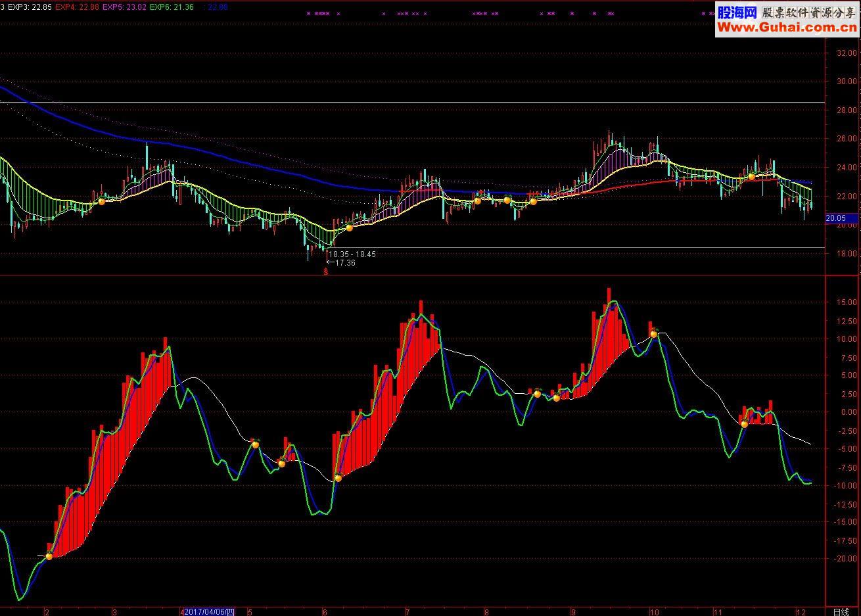861x616 pixels.
Task: Click the -10.00 indicator axis label
Action: click(845, 485)
